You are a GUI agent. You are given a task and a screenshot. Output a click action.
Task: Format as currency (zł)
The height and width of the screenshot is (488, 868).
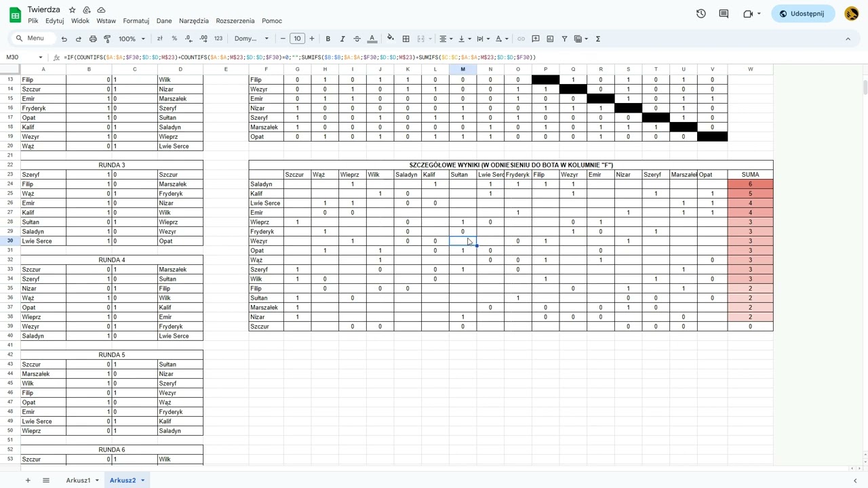(160, 39)
